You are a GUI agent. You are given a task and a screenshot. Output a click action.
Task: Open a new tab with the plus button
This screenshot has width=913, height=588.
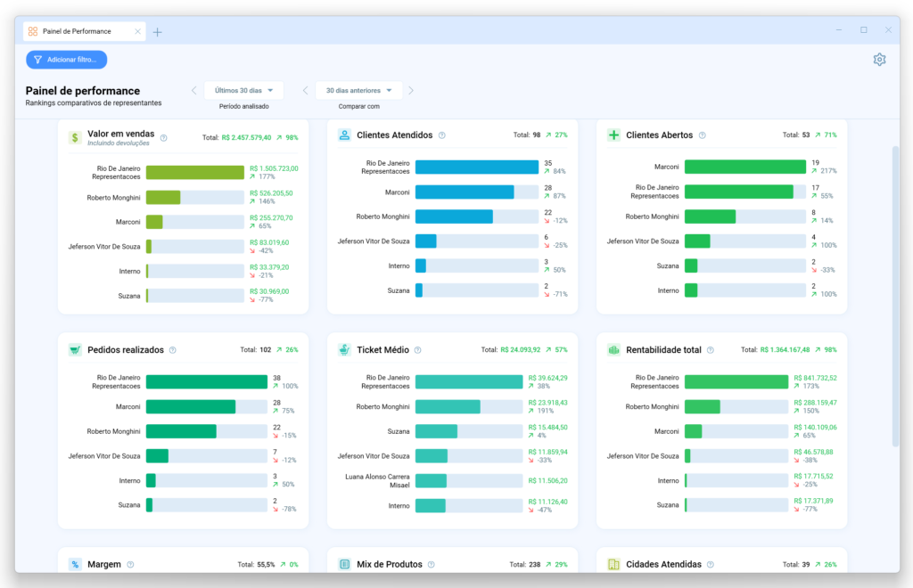coord(157,30)
